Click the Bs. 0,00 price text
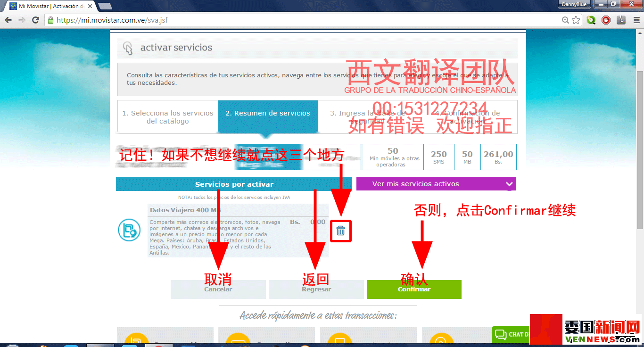644x347 pixels. [308, 222]
